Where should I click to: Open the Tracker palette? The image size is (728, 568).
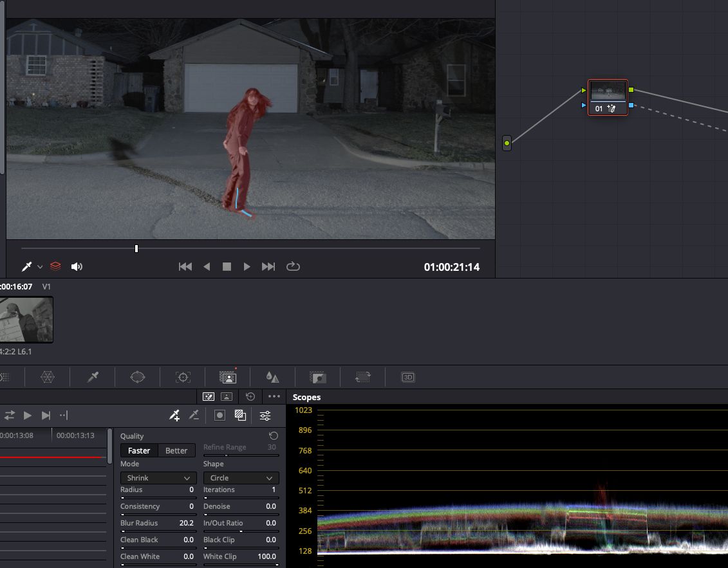click(183, 378)
